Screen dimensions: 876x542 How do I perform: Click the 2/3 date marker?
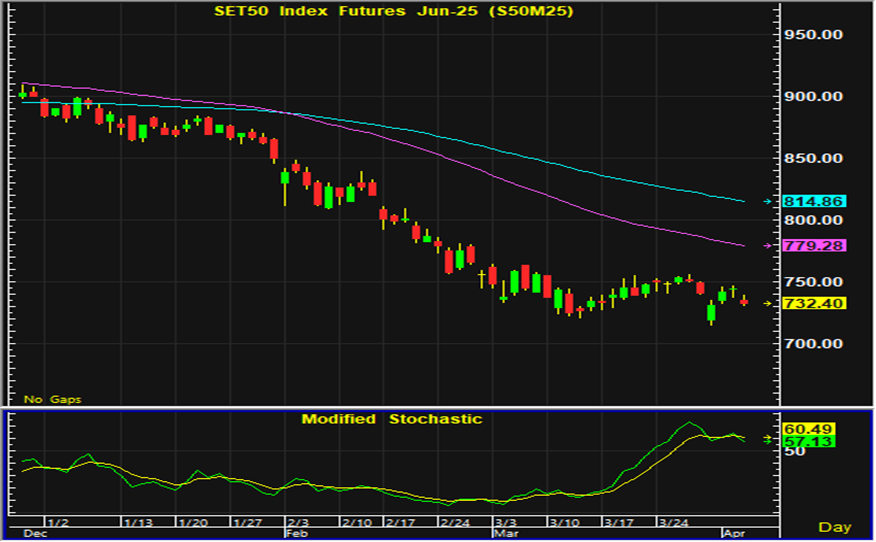298,523
